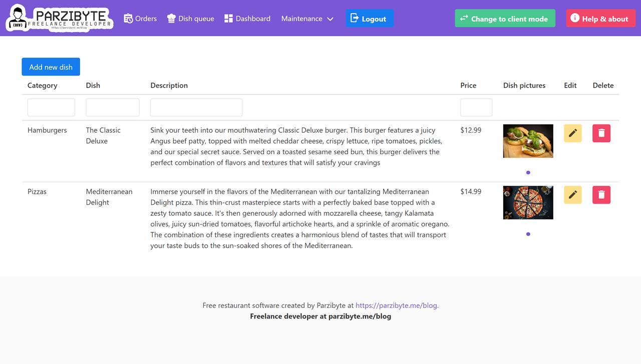This screenshot has width=641, height=364.
Task: Open the Classic Deluxe burger picture thumbnail
Action: pos(528,141)
